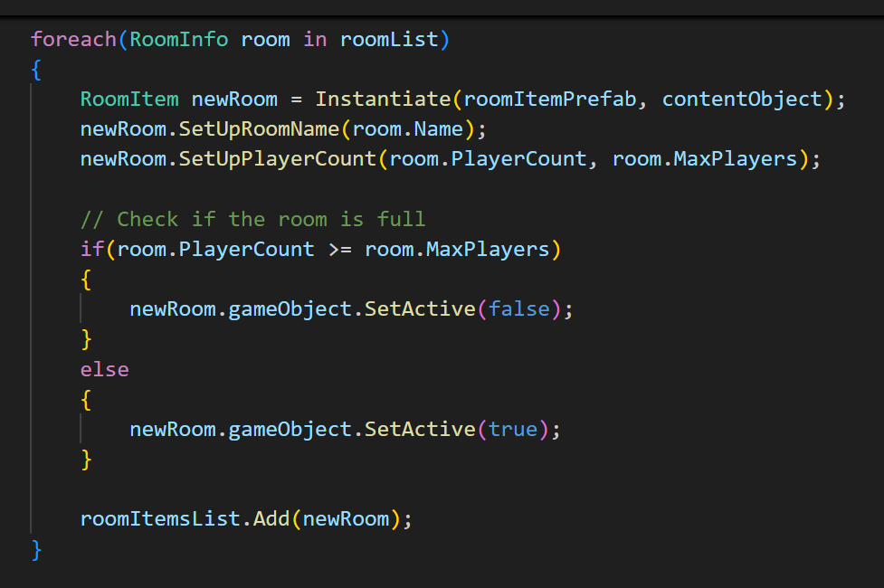Click the true literal in SetActive
The image size is (884, 588).
[512, 429]
